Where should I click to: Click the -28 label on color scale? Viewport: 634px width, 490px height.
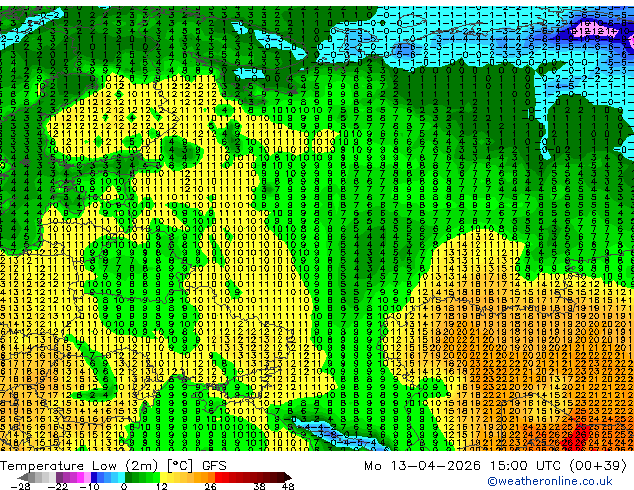click(21, 486)
